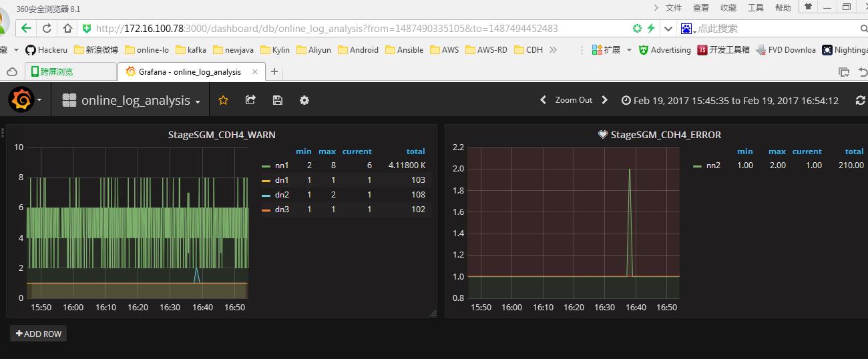Sort WARN legend by total column
Viewport: 868px width, 359px height.
coord(415,151)
